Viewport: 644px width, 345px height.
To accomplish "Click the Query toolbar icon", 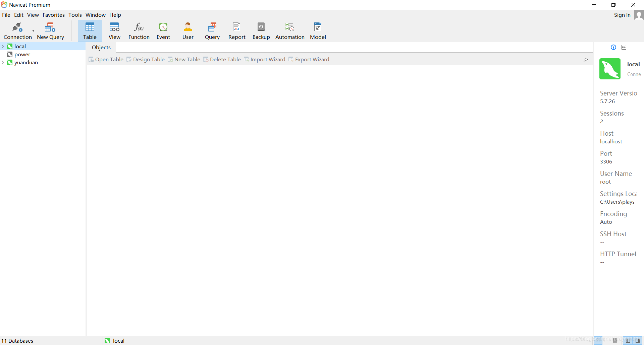I will 212,31.
